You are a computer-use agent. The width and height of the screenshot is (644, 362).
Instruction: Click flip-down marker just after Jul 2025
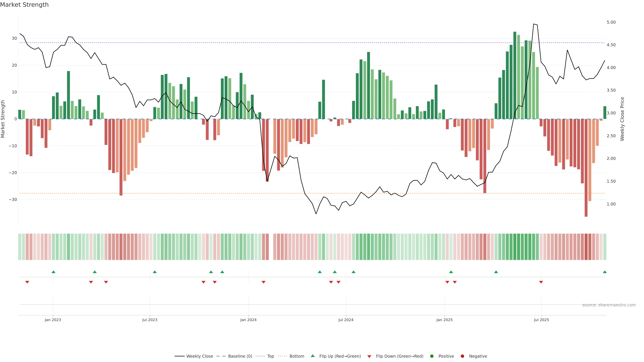(541, 282)
